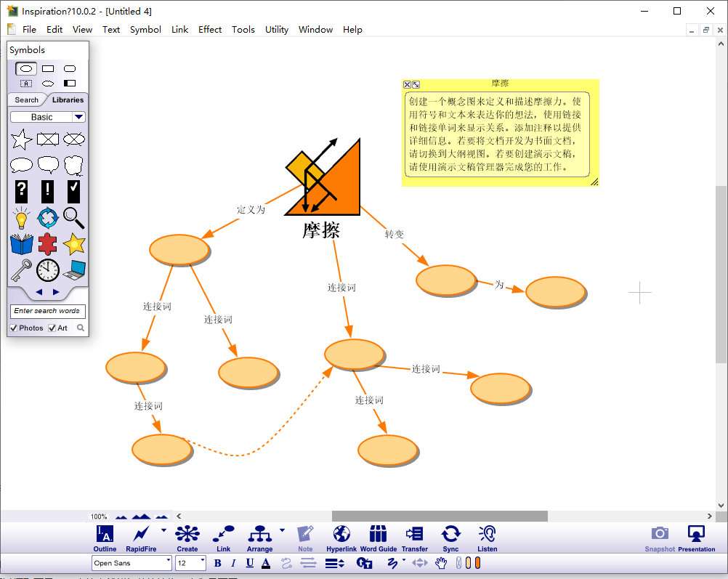Select the clock symbol in library
This screenshot has height=579, width=728.
tap(48, 270)
